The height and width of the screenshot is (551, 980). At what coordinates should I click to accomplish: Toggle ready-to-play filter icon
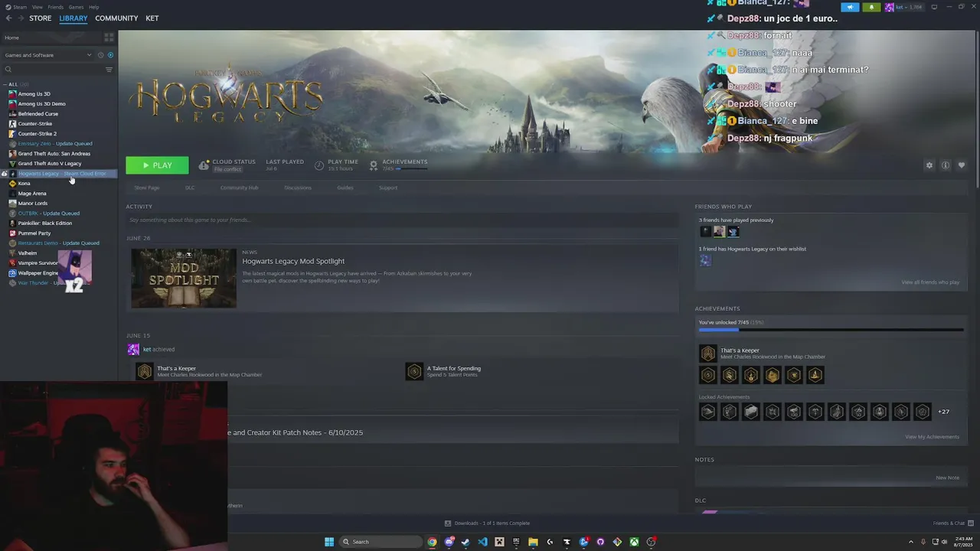coord(110,55)
